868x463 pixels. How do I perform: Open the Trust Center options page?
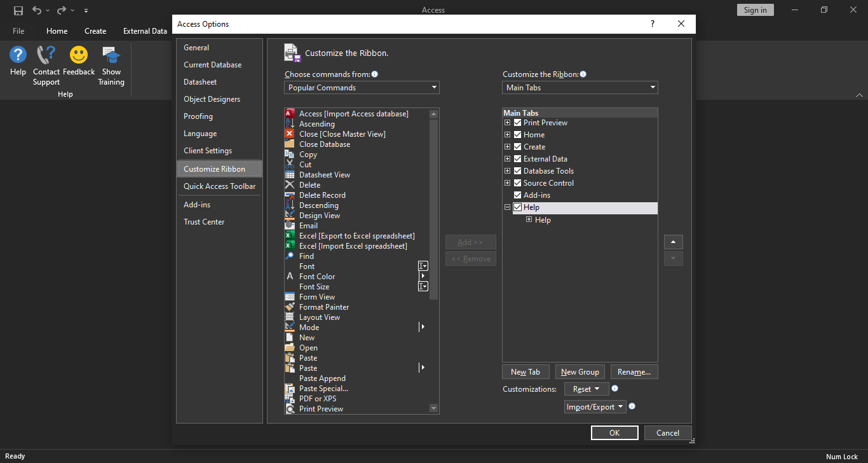coord(204,222)
